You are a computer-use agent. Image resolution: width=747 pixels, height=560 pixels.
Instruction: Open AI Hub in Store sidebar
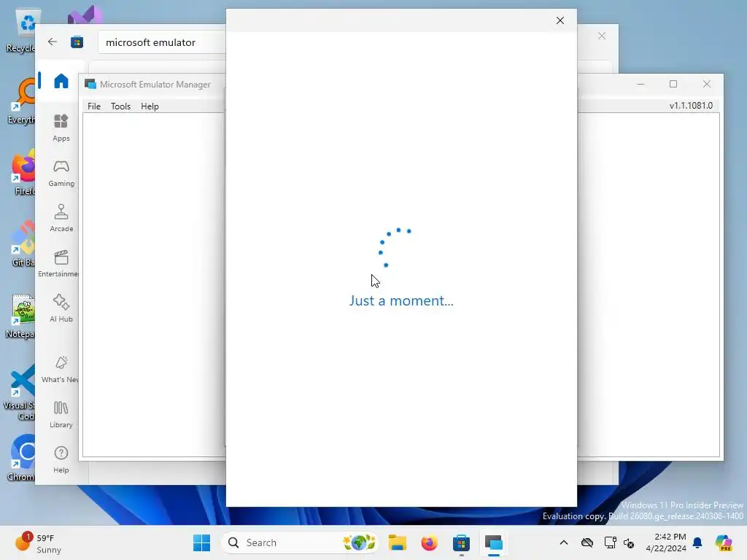(61, 308)
